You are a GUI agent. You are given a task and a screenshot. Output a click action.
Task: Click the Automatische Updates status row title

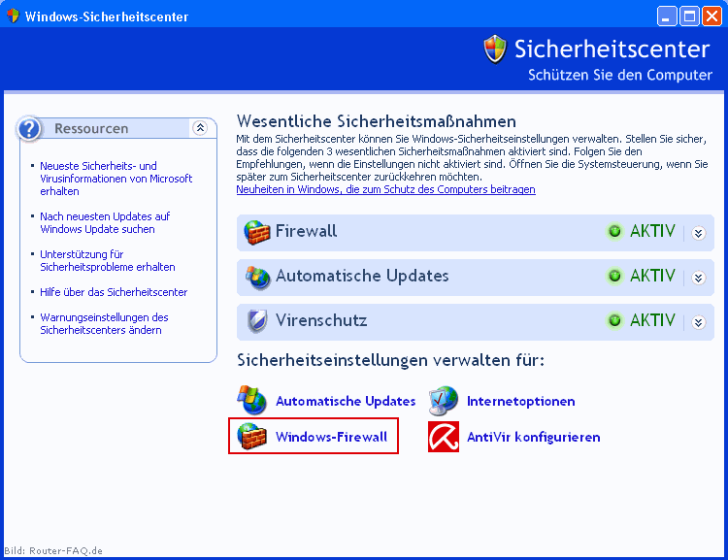pos(362,276)
